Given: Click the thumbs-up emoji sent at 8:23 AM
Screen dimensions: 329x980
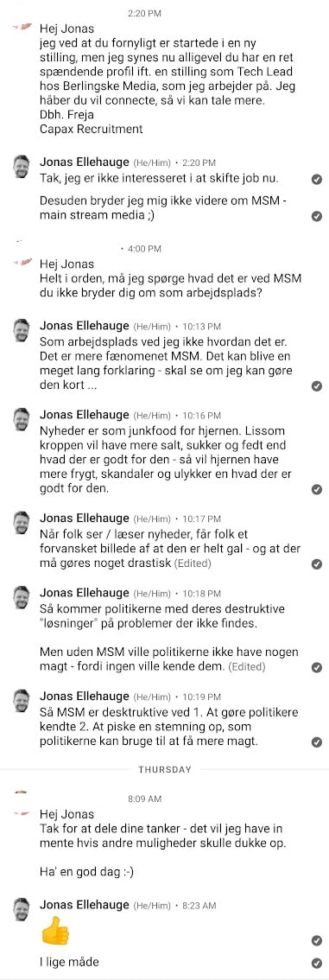Looking at the screenshot, I should pos(55,933).
